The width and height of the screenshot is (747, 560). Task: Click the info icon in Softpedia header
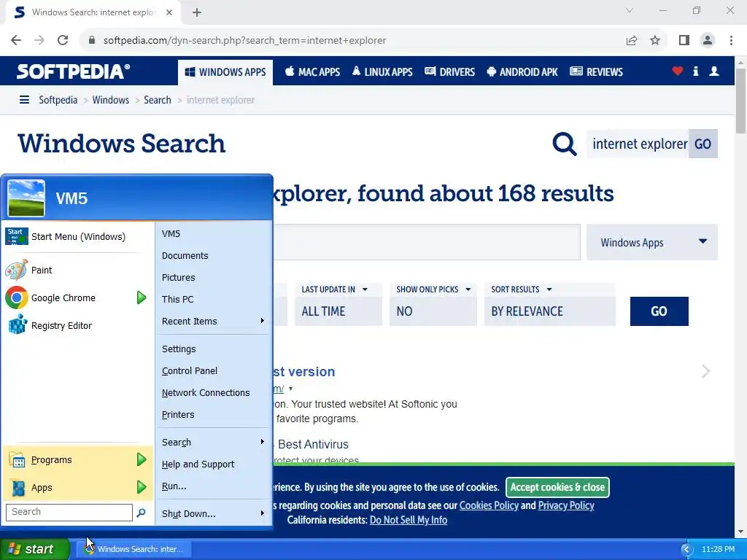coord(695,71)
